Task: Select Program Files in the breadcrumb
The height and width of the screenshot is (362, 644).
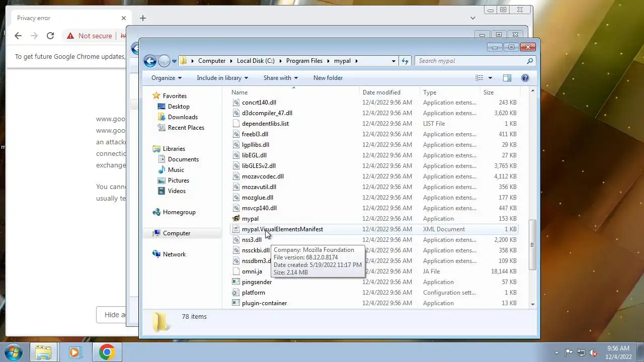Action: pos(304,61)
